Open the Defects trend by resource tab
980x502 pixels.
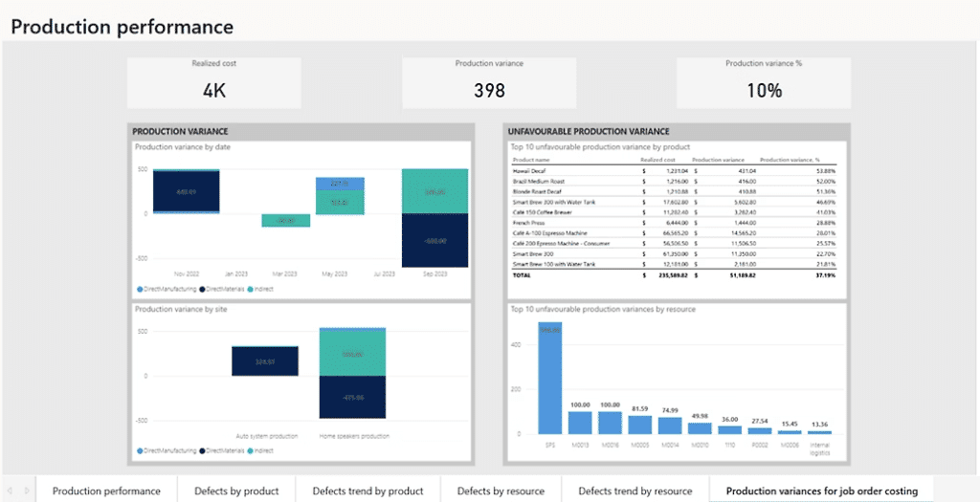pos(635,491)
